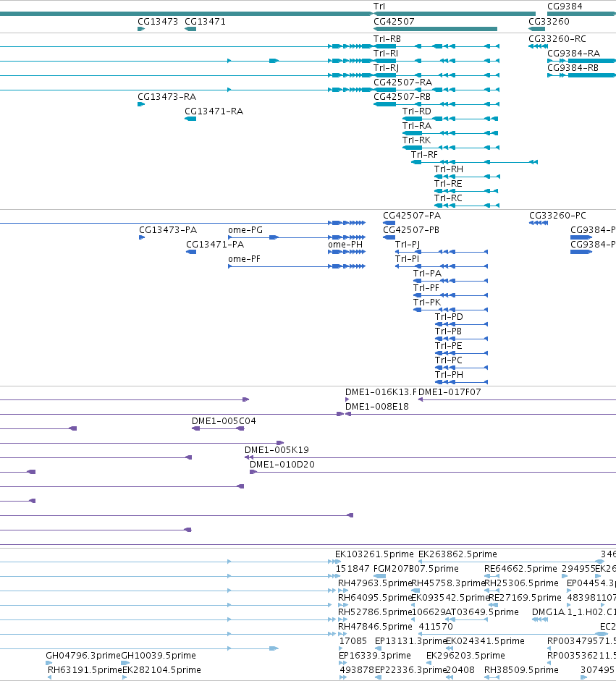Click EST label EK263862.5prime
Viewport: 616px width, 681px height.
tap(457, 554)
